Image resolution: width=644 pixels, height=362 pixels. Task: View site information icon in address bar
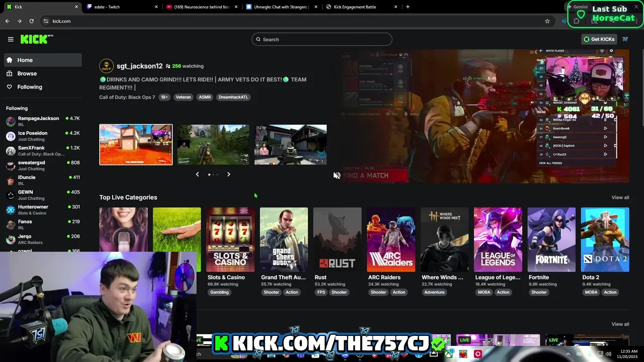coord(46,21)
